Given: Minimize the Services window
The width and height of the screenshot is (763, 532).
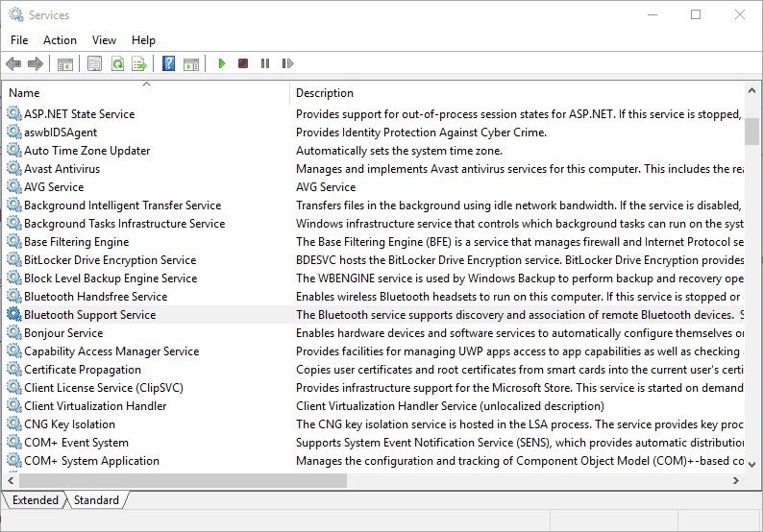Looking at the screenshot, I should tap(652, 14).
